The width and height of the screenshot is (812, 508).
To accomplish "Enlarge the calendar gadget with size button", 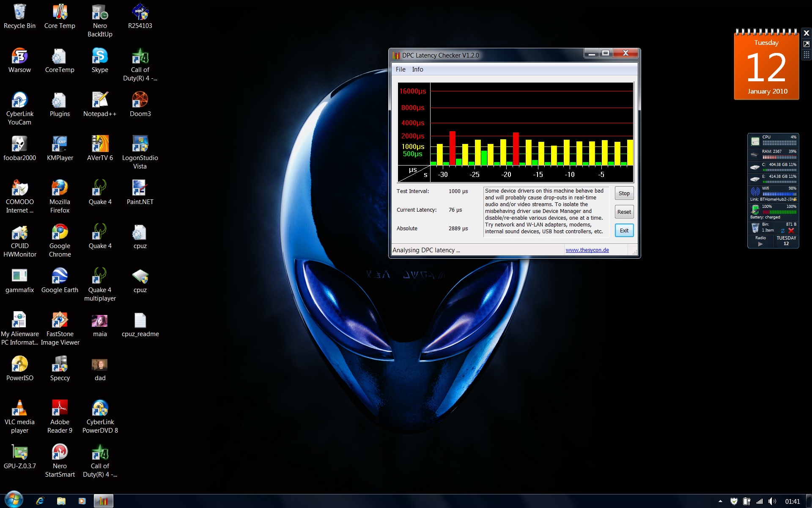I will click(807, 44).
